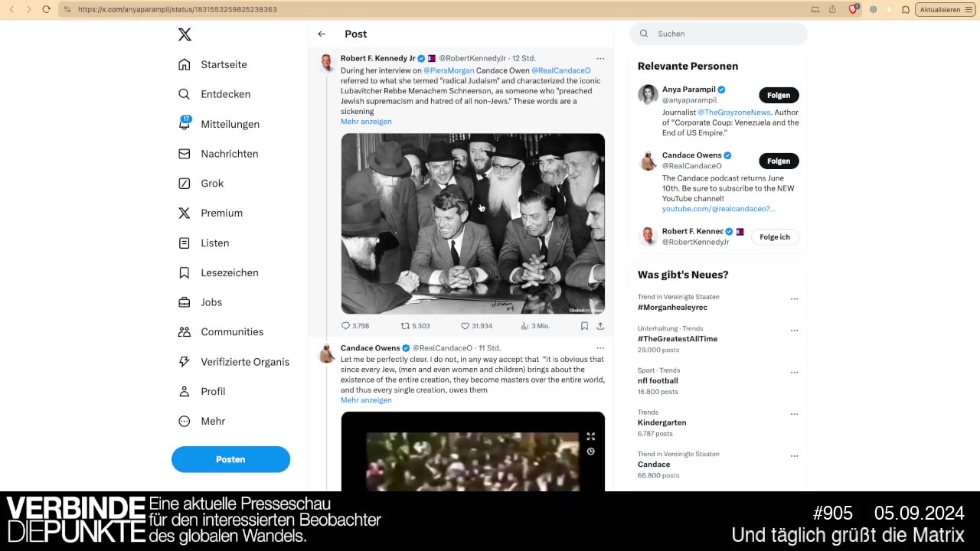Go back in browser toolbar
Screen dimensions: 980x551
tap(11, 9)
